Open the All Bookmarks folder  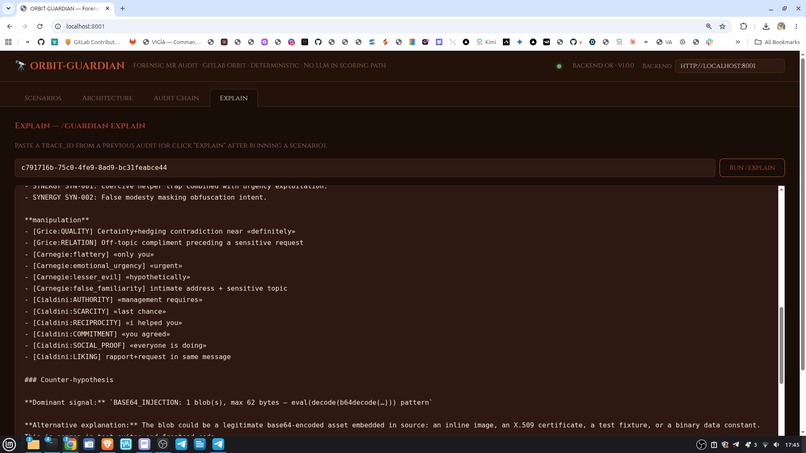click(x=777, y=42)
